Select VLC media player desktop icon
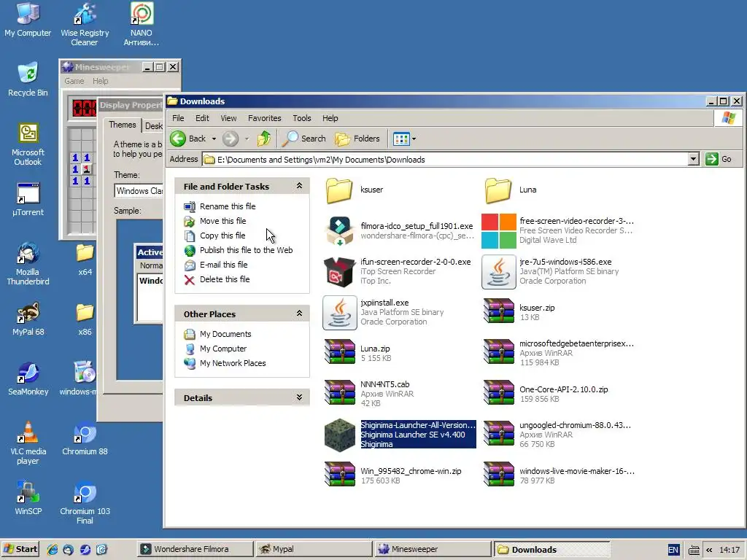This screenshot has height=560, width=747. tap(28, 443)
